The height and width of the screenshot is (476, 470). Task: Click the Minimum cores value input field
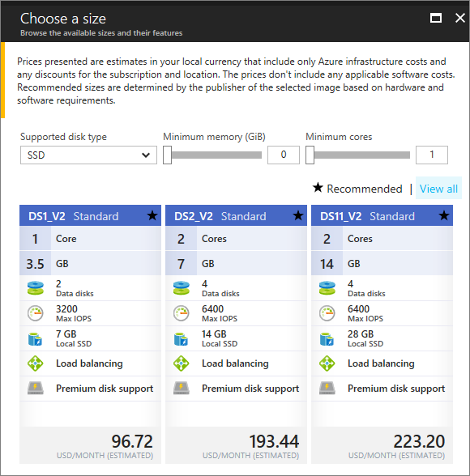tap(432, 155)
